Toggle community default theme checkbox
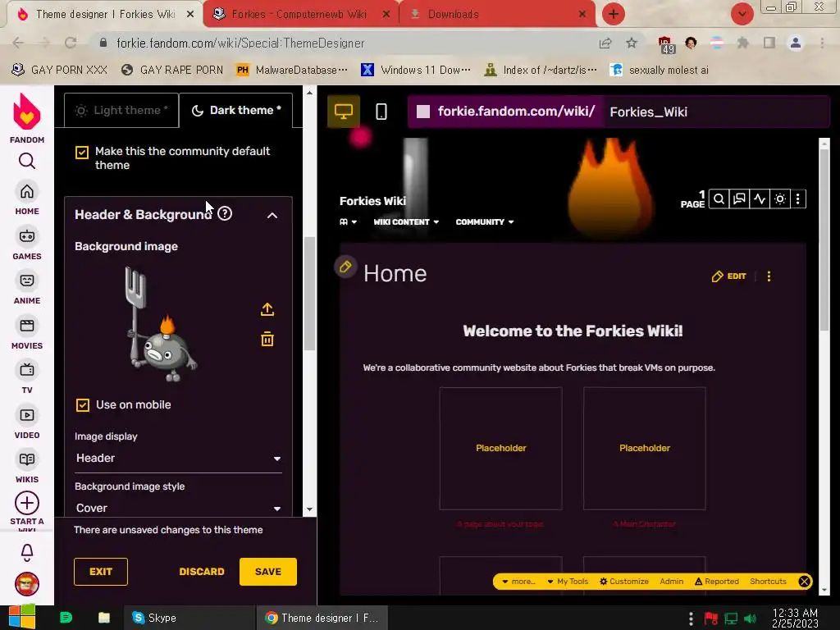840x630 pixels. pyautogui.click(x=82, y=152)
